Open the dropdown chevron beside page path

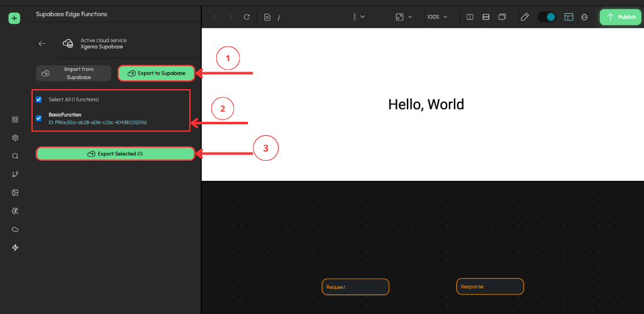pos(362,17)
